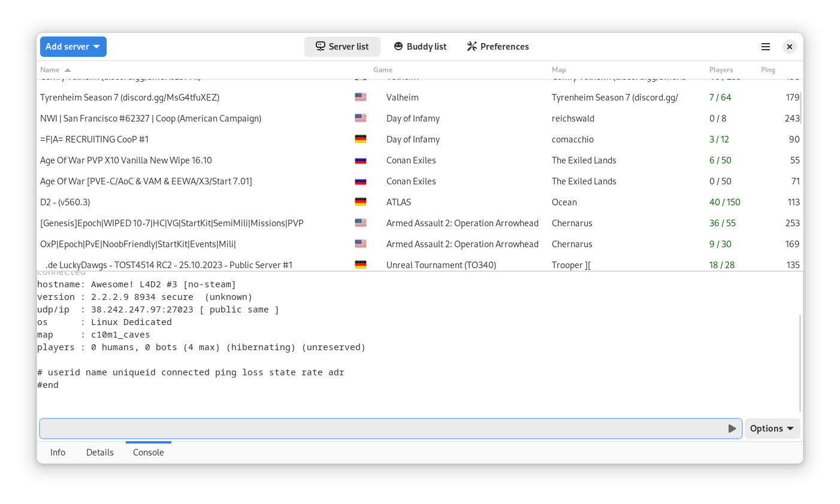
Task: Click German flag next to ATLAS server
Action: [x=361, y=202]
